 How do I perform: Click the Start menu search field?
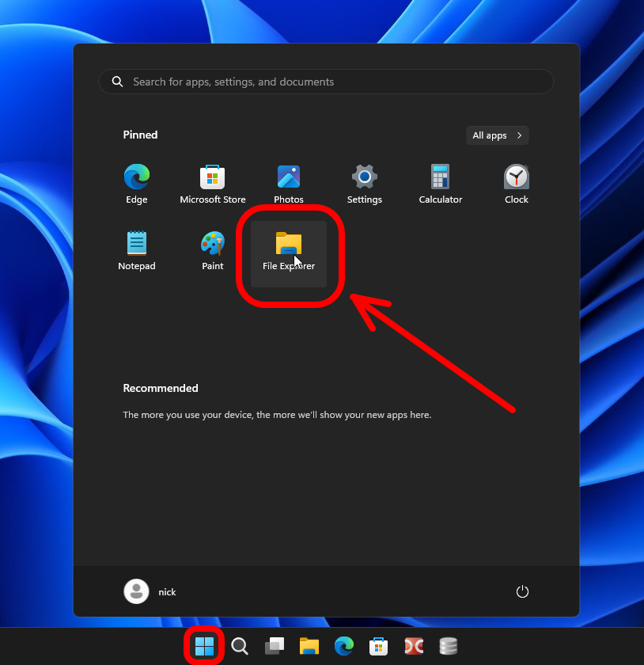tap(326, 82)
